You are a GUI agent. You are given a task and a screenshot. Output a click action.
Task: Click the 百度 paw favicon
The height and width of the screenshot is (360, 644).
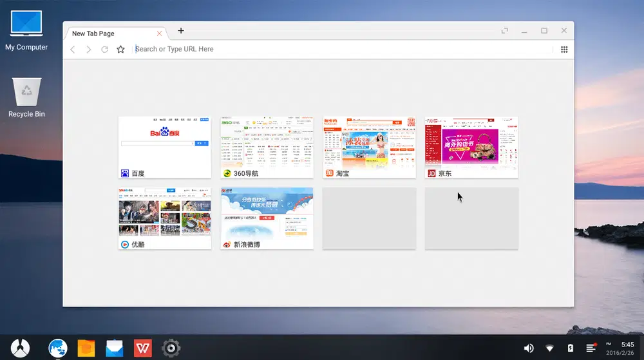click(125, 174)
